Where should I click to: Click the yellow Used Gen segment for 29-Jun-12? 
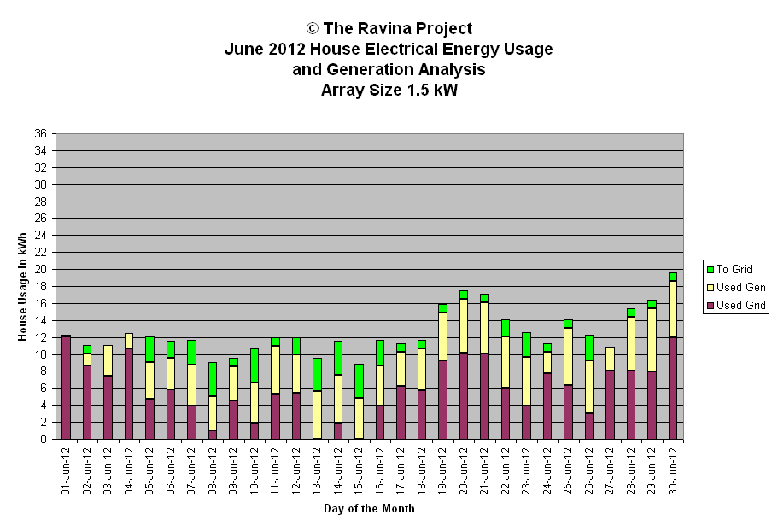(x=652, y=340)
